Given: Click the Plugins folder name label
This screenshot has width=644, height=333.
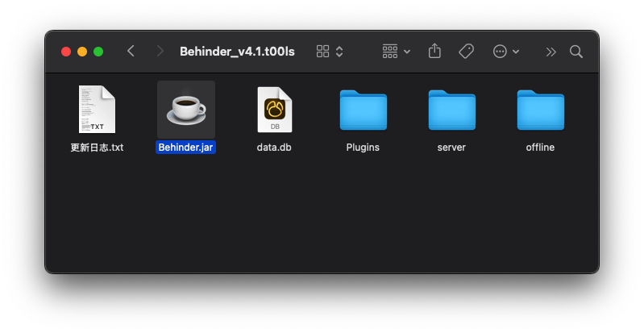Looking at the screenshot, I should pos(363,148).
